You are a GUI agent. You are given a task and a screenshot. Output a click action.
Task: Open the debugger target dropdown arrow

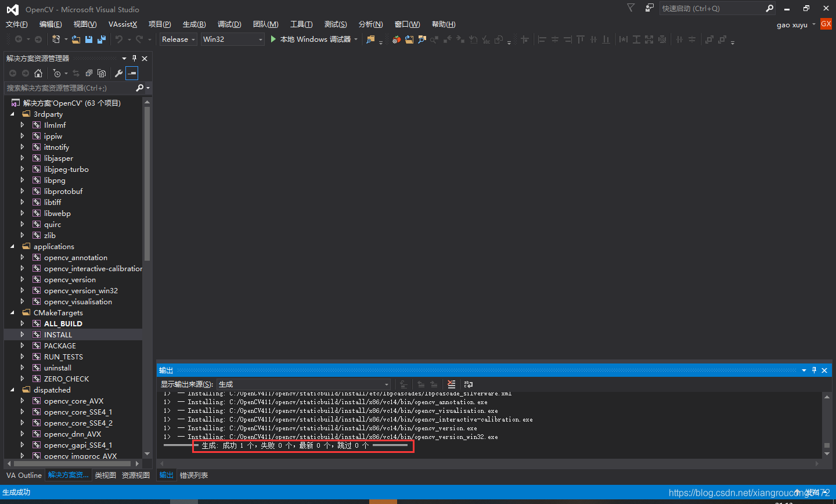[355, 39]
